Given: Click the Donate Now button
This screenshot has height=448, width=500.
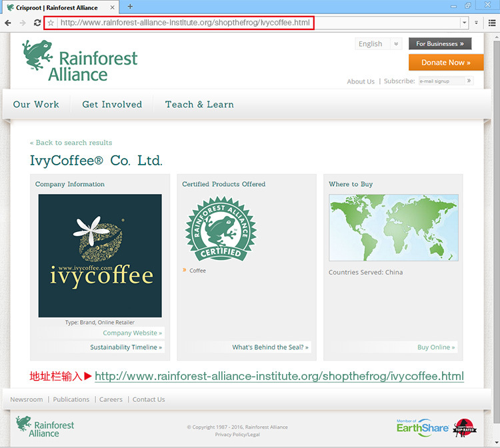Looking at the screenshot, I should (446, 62).
